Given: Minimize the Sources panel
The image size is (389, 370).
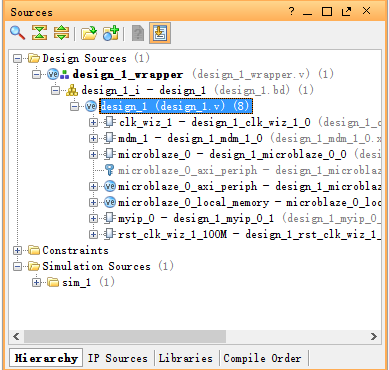Looking at the screenshot, I should 308,14.
